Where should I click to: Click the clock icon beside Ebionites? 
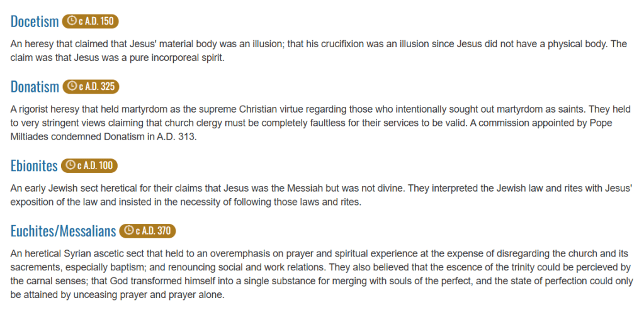pyautogui.click(x=71, y=166)
